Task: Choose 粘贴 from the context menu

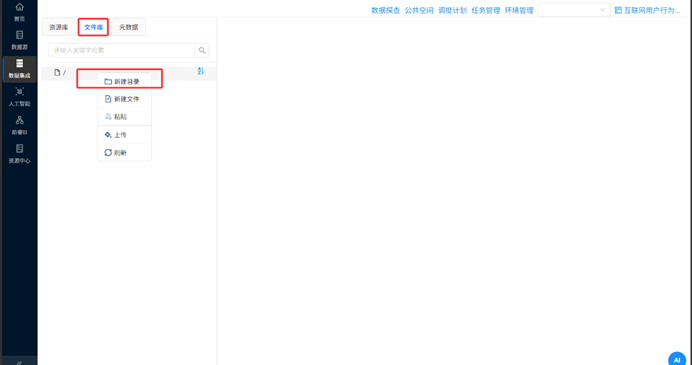Action: (x=124, y=117)
